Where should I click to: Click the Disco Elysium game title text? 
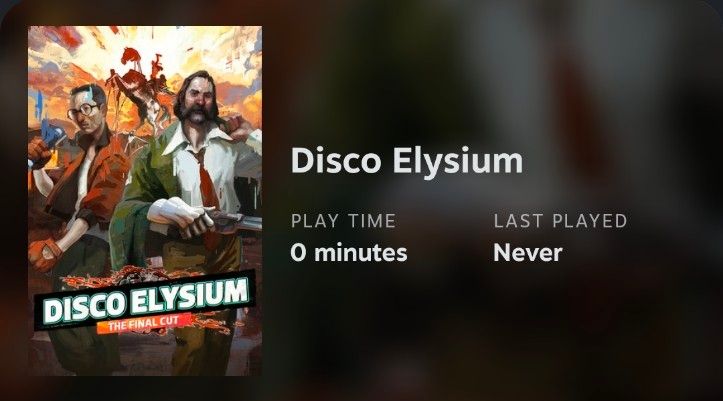coord(407,161)
